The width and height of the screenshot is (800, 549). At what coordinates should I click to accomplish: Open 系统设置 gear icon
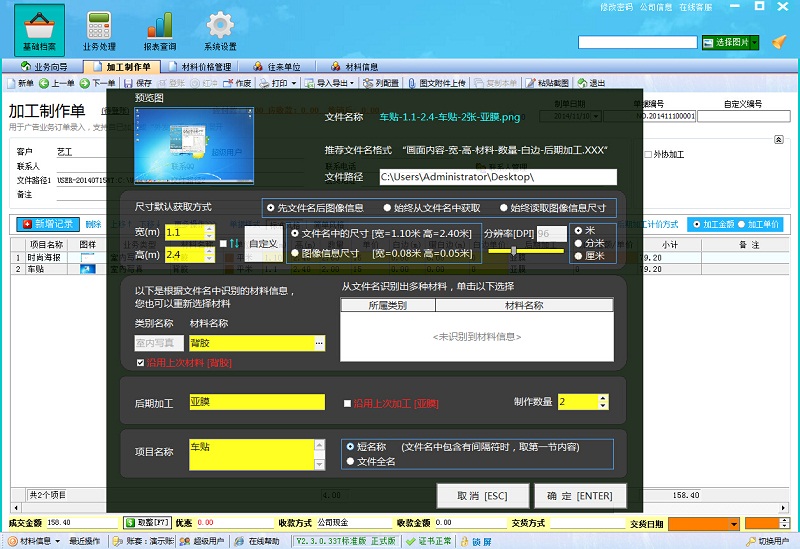click(220, 30)
